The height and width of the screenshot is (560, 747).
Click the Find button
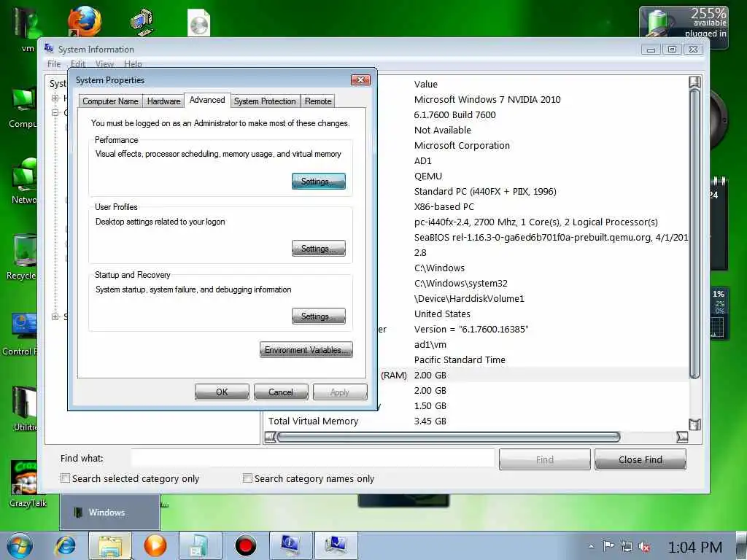544,459
